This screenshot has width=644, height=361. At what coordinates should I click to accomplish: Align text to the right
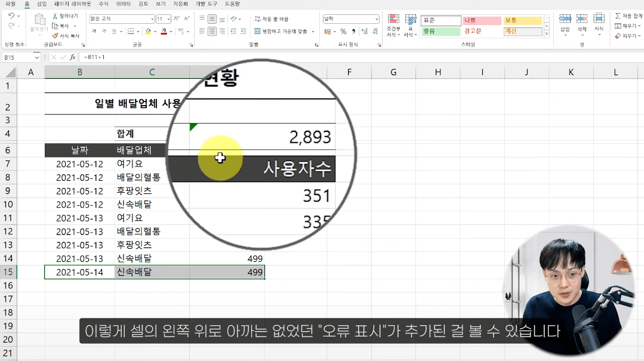tap(222, 31)
